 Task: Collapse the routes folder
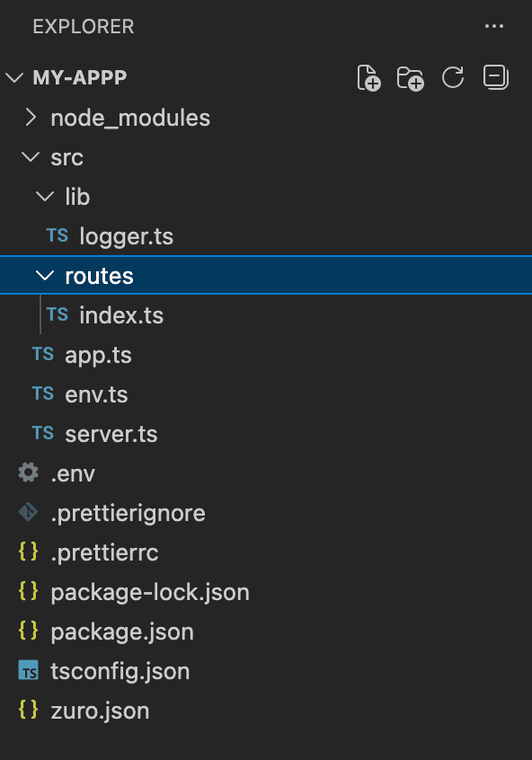pos(45,275)
